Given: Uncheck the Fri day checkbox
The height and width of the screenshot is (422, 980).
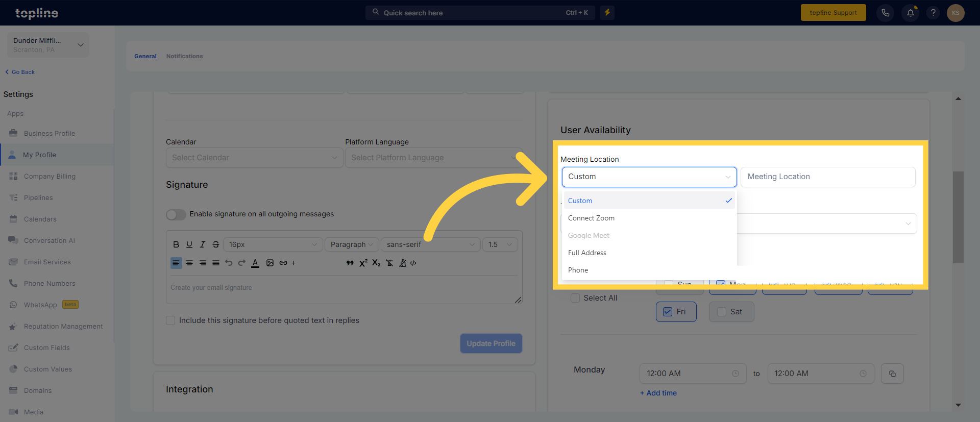Looking at the screenshot, I should click(x=668, y=312).
